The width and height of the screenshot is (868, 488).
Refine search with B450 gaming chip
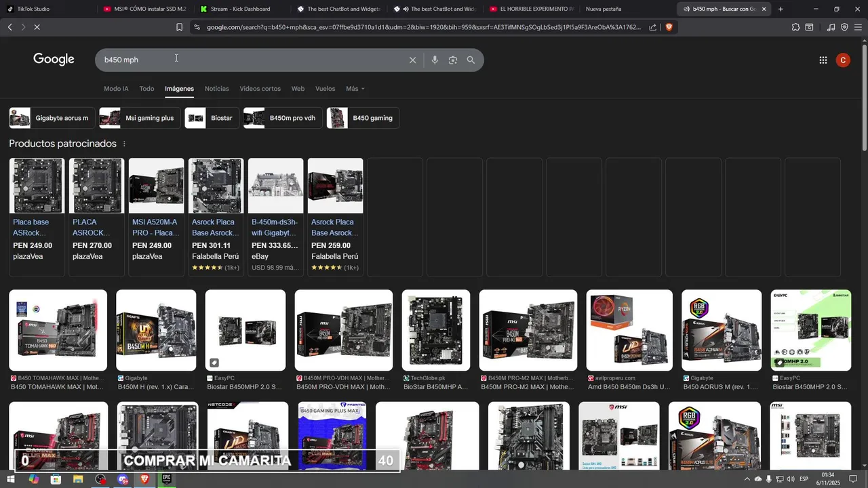[x=363, y=118]
